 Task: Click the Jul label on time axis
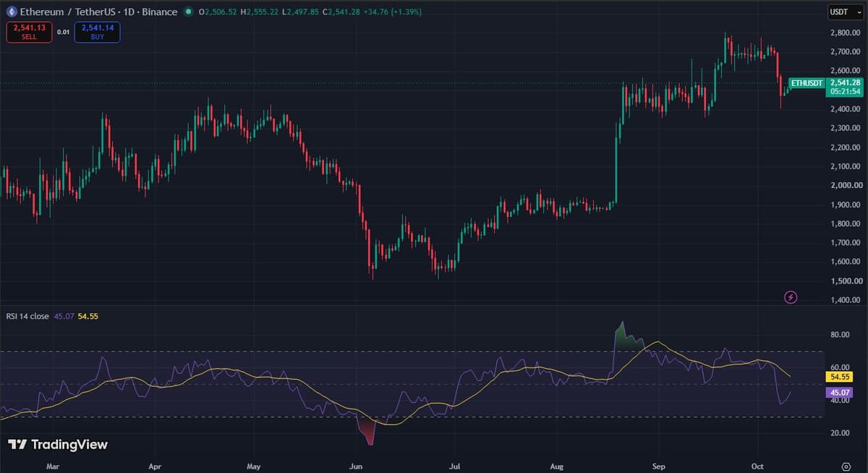coord(455,466)
